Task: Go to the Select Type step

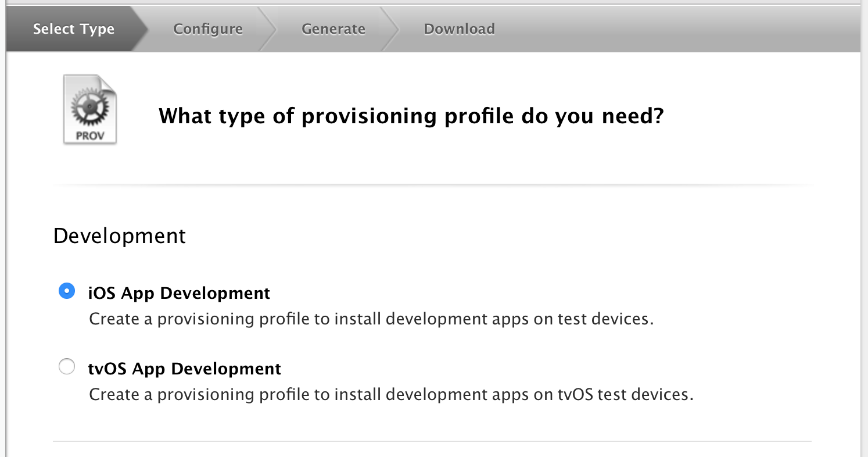Action: pos(74,29)
